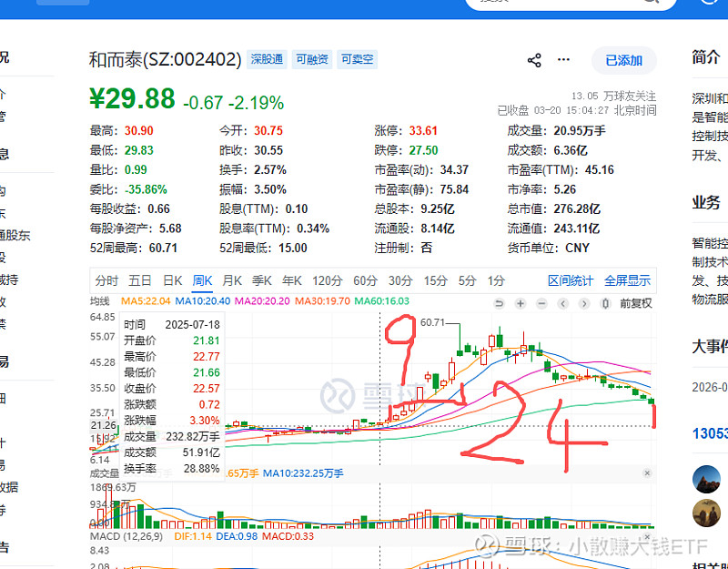Switch to the 1分 chart tab

point(495,280)
